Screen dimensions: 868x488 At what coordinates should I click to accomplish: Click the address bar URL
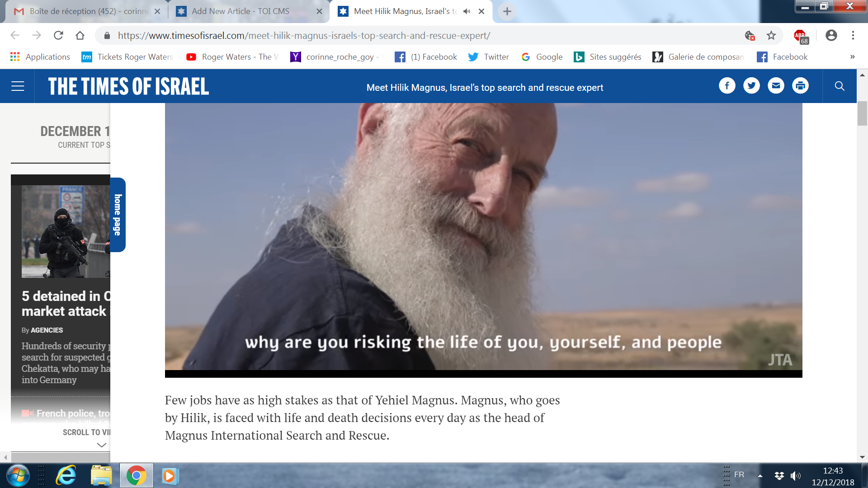point(304,35)
